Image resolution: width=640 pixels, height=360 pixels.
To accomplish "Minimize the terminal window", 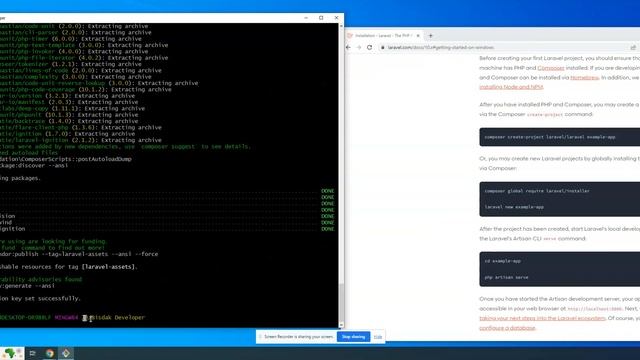I will click(306, 18).
